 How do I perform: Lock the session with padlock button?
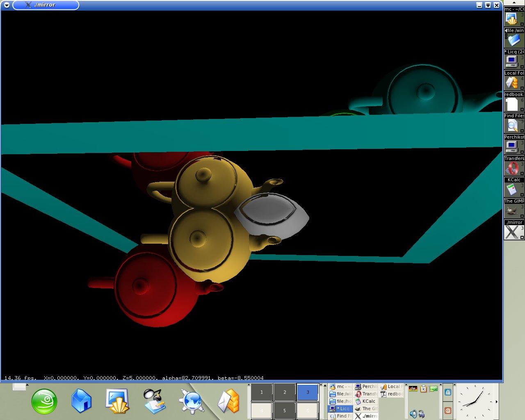click(x=448, y=392)
